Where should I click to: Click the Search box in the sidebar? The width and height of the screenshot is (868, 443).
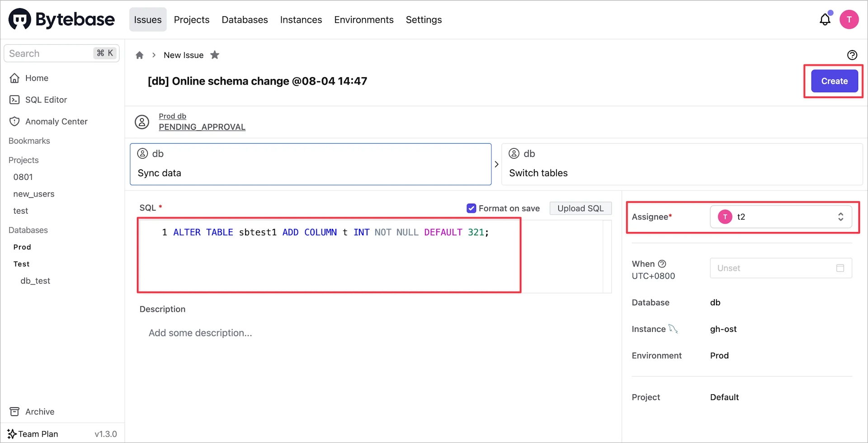[x=50, y=53]
